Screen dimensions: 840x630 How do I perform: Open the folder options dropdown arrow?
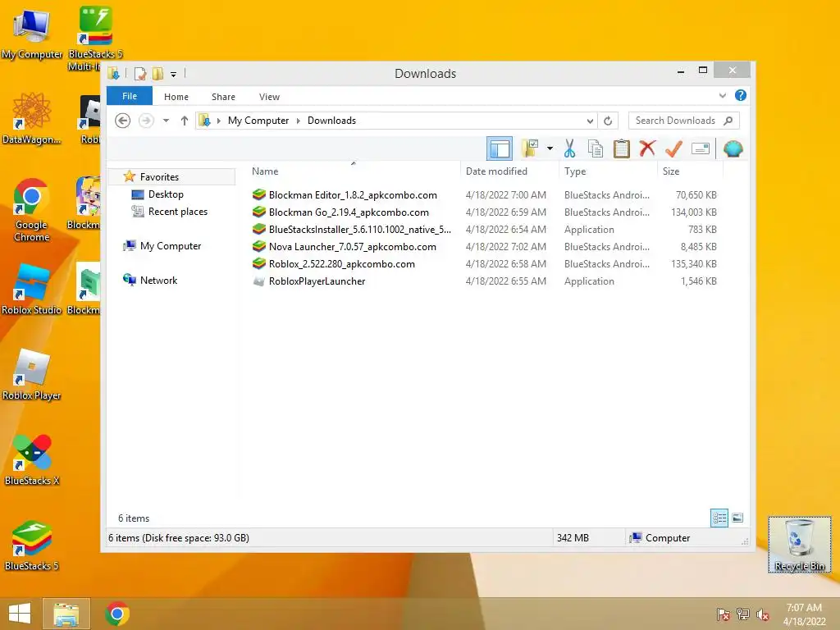pyautogui.click(x=550, y=148)
